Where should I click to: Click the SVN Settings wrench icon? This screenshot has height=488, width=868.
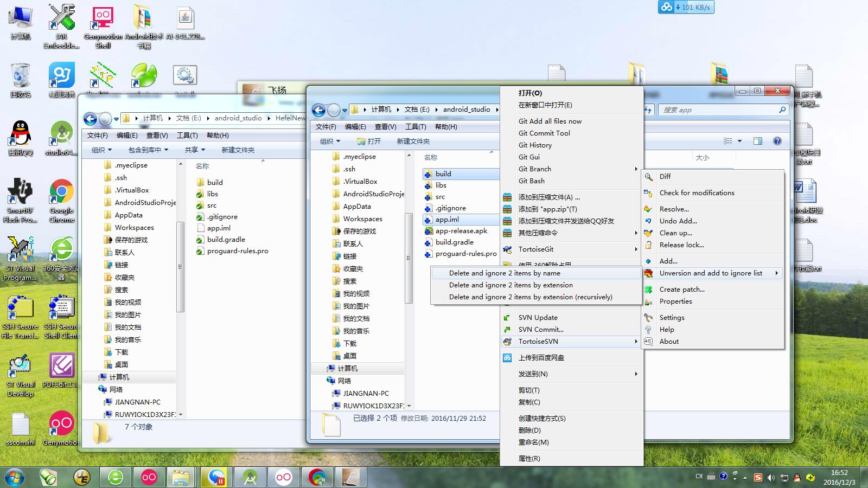648,318
